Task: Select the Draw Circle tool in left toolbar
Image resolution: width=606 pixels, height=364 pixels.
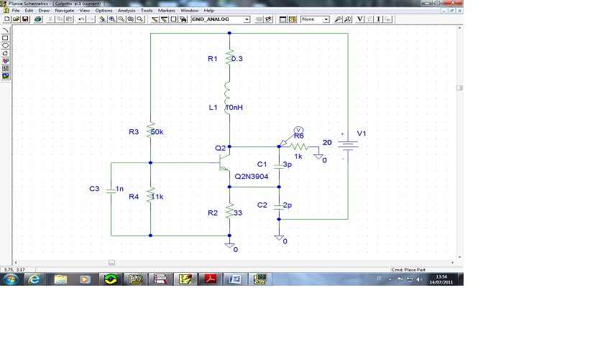Action: [x=6, y=45]
